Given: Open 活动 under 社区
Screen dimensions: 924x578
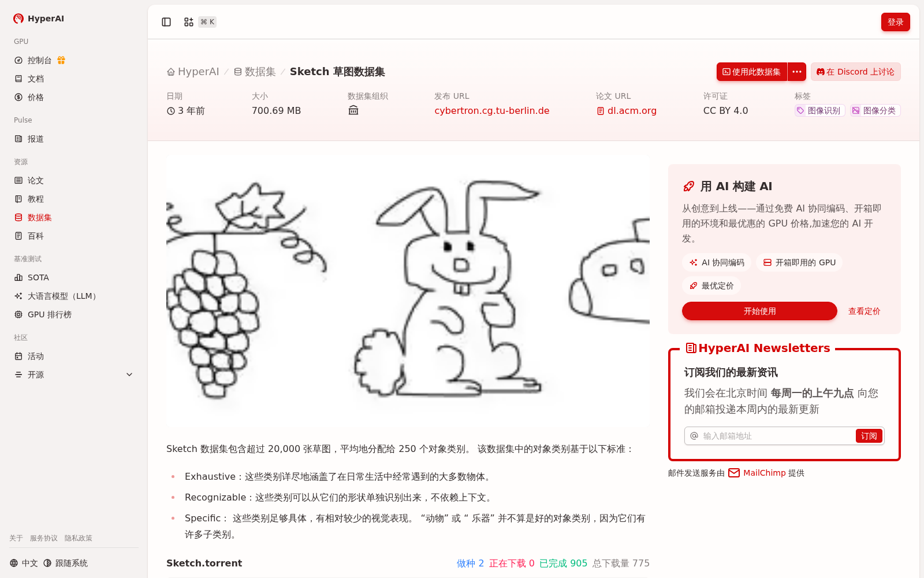Looking at the screenshot, I should 74,356.
